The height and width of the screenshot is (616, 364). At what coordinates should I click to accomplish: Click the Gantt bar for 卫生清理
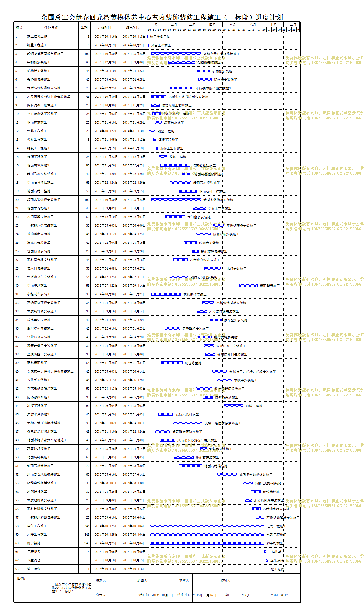pyautogui.click(x=267, y=560)
